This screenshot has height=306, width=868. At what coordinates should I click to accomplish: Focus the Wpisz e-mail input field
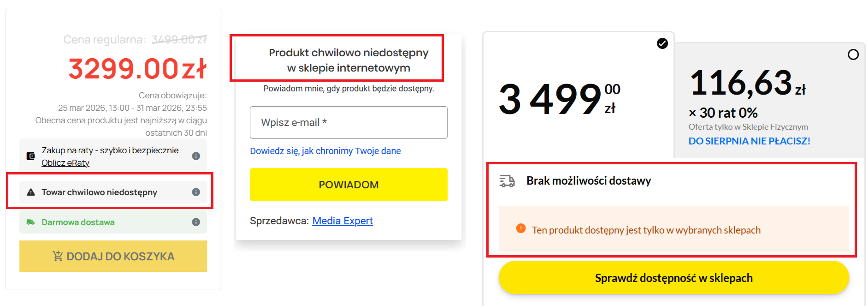[x=348, y=122]
